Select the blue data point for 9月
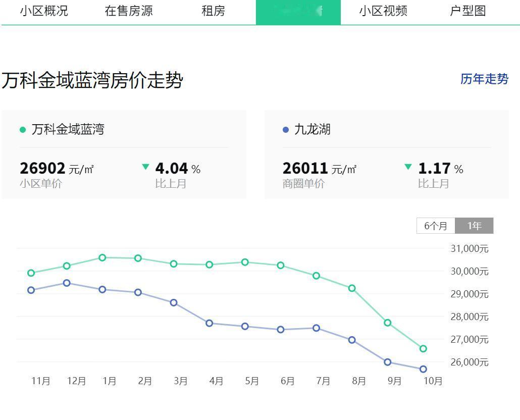This screenshot has width=520, height=420. (388, 362)
